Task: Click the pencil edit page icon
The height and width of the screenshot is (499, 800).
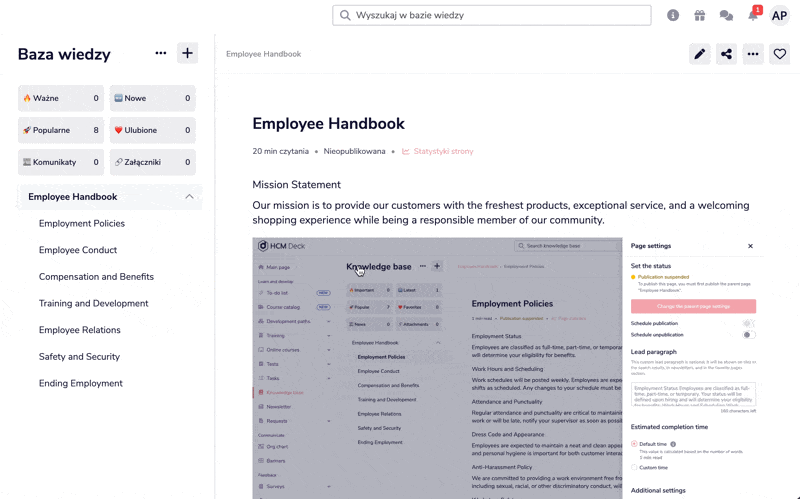Action: 700,54
